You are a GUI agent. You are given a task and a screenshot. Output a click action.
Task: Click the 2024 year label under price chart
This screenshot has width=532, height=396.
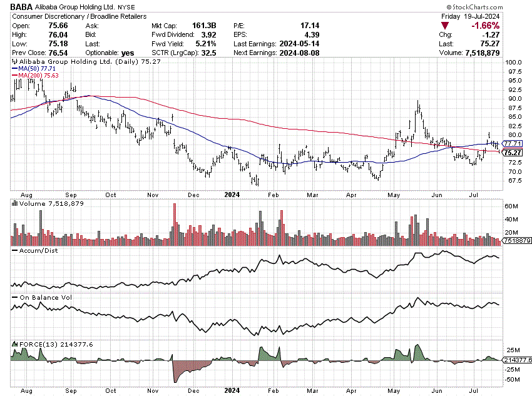pyautogui.click(x=232, y=195)
